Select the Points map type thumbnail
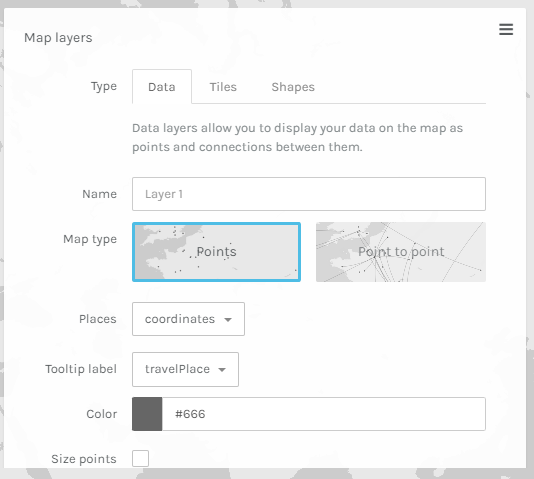This screenshot has height=479, width=534. (x=216, y=252)
